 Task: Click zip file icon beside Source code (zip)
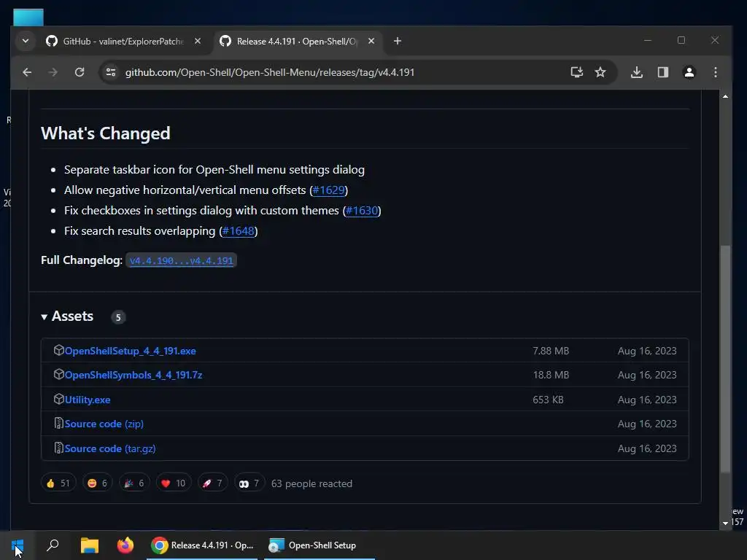click(x=58, y=424)
